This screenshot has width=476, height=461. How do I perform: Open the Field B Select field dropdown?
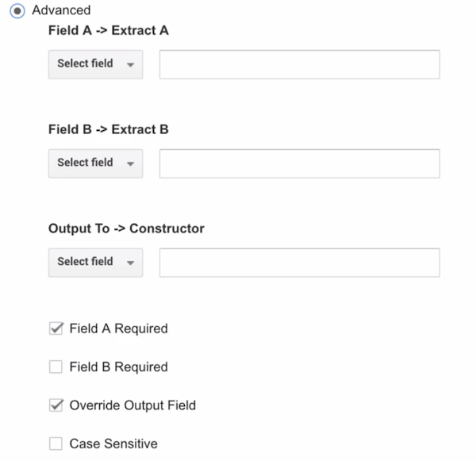[x=95, y=163]
